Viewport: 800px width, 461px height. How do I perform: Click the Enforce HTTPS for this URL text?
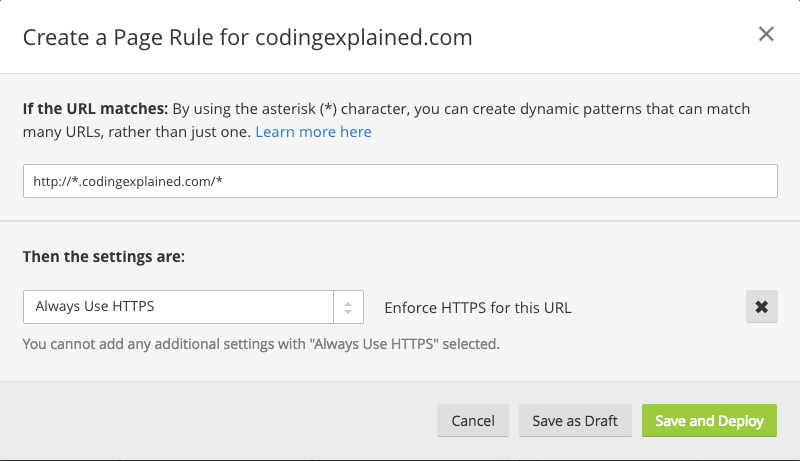pyautogui.click(x=478, y=308)
